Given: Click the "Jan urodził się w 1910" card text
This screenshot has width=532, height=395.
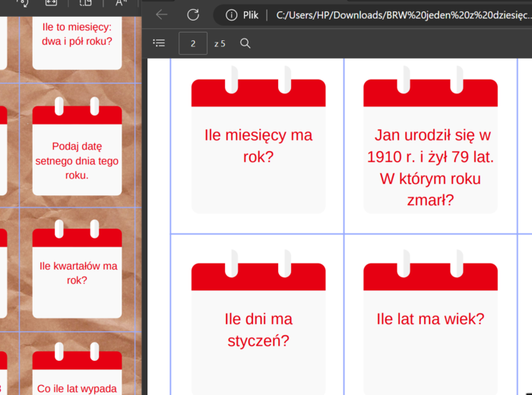Looking at the screenshot, I should 430,168.
